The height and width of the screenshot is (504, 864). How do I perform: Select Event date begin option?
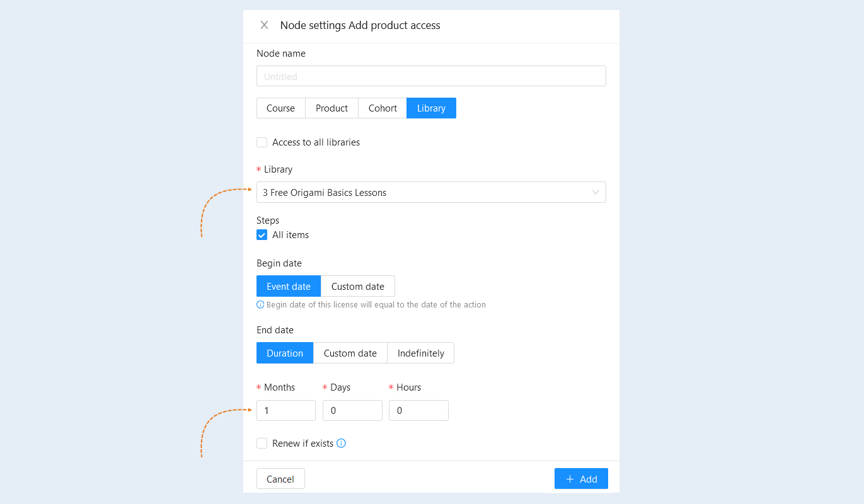pos(289,286)
